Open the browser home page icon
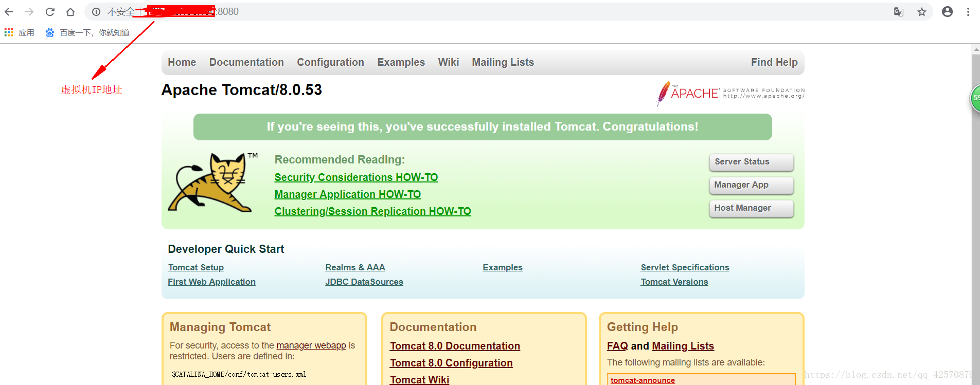 [x=70, y=12]
